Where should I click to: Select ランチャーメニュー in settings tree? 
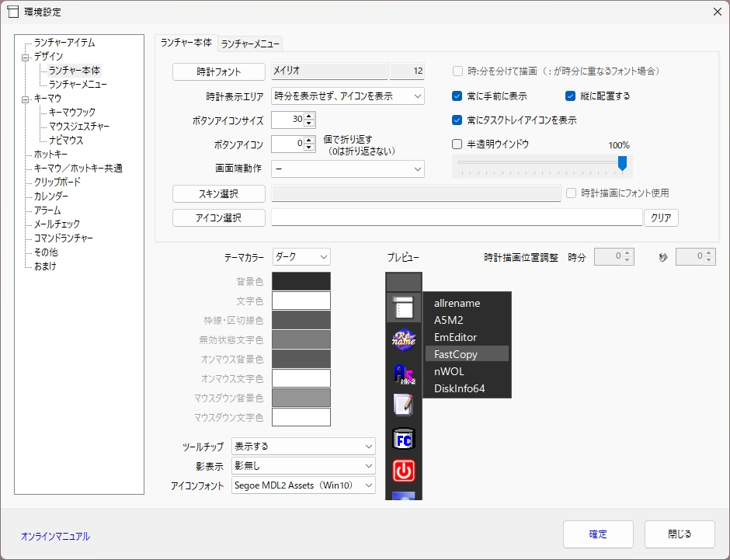click(x=78, y=85)
